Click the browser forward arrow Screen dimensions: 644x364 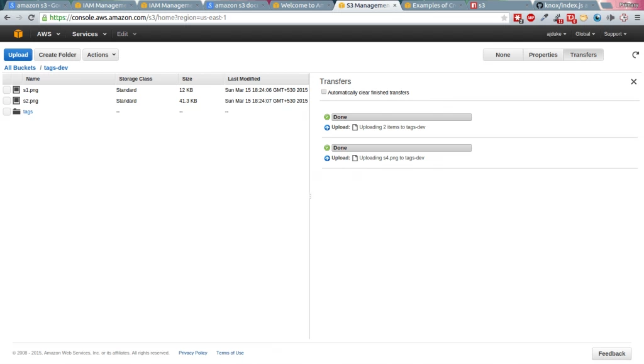19,18
